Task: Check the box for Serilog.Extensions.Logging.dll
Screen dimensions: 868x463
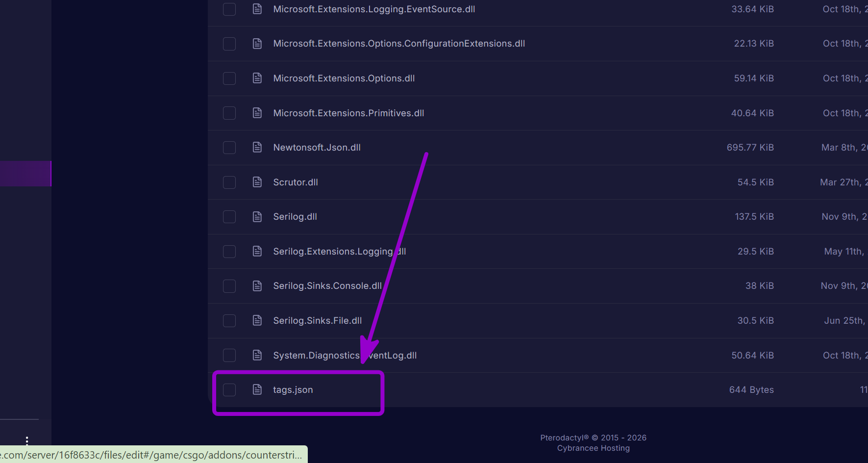Action: (229, 251)
